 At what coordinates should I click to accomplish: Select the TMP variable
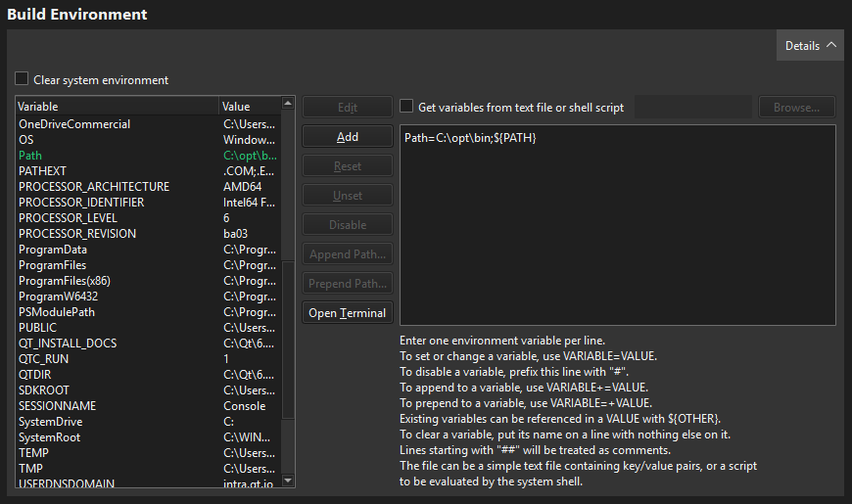click(148, 469)
